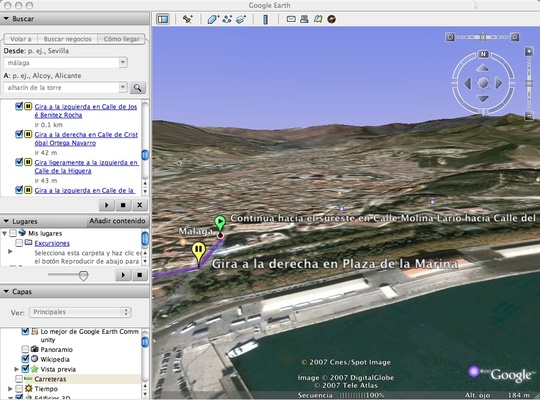540x400 pixels.
Task: Click the Desde 'málaga' input field
Action: pos(62,63)
